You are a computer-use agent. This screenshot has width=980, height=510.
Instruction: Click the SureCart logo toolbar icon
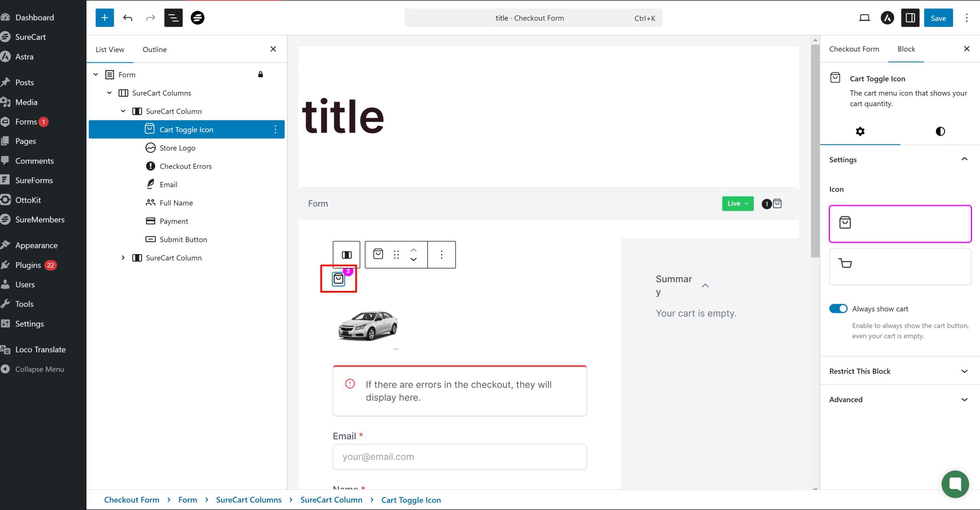198,18
